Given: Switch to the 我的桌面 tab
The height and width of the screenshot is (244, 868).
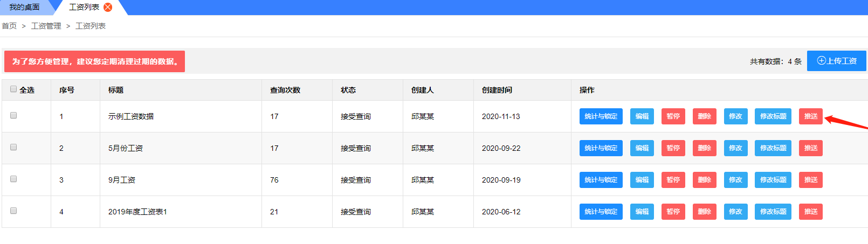Looking at the screenshot, I should pos(24,7).
